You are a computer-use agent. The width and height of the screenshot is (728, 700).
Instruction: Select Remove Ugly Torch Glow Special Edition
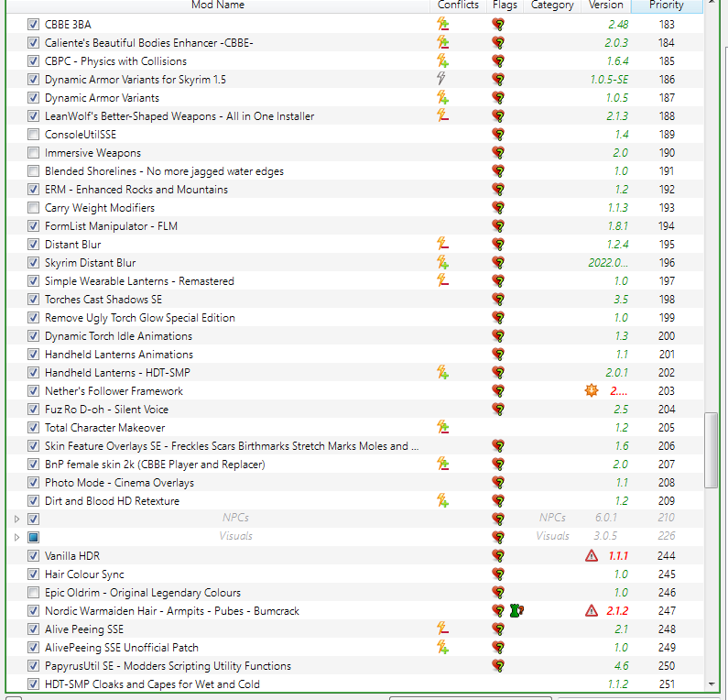tap(354, 317)
